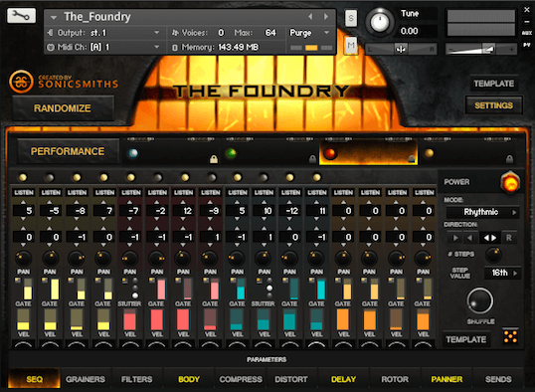Image resolution: width=535 pixels, height=392 pixels.
Task: Increase the first step pitch value 5
Action: click(23, 203)
